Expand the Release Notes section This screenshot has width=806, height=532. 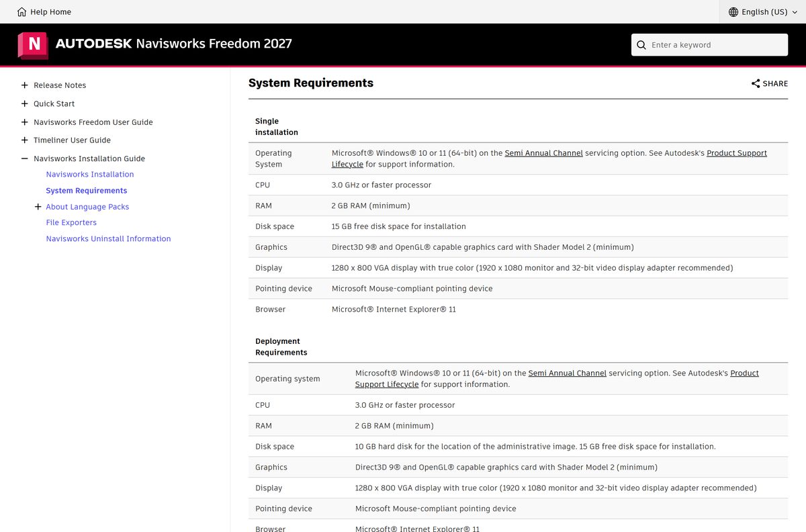tap(25, 85)
